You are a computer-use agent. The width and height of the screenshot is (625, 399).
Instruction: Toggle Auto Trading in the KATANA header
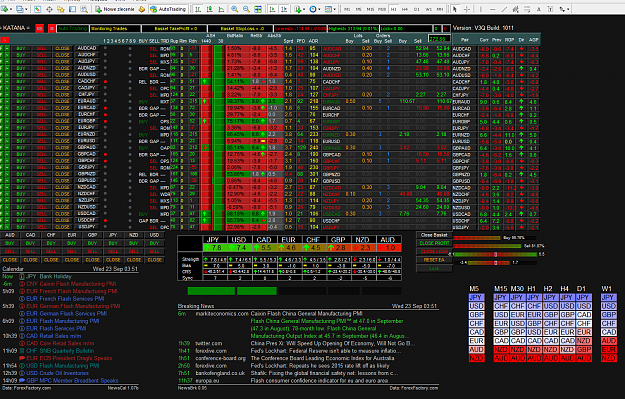[73, 28]
